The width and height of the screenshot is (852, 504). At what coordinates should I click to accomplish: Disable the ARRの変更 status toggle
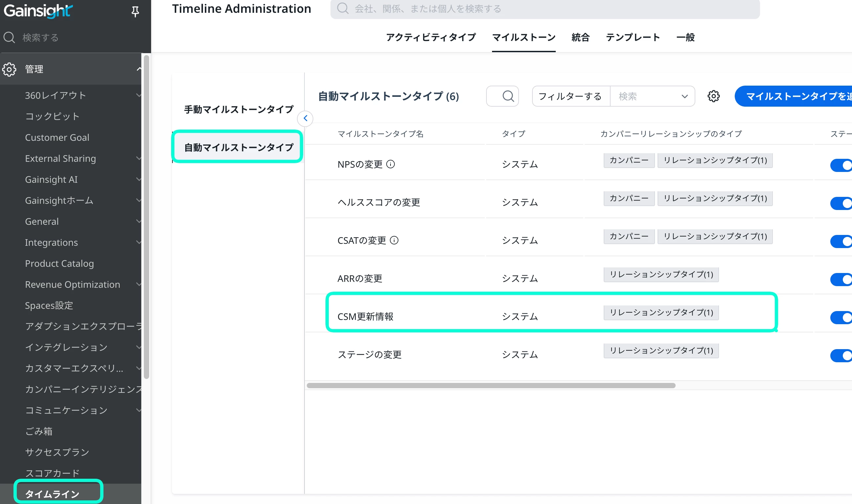tap(841, 280)
